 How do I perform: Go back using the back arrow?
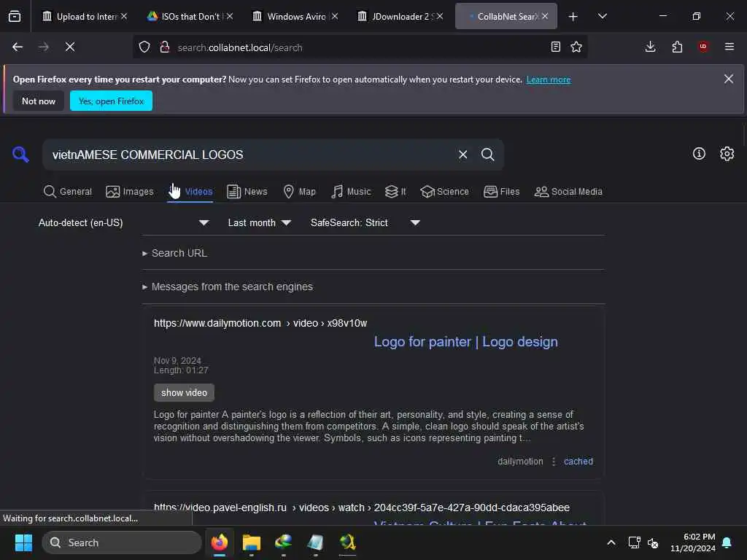tap(18, 47)
